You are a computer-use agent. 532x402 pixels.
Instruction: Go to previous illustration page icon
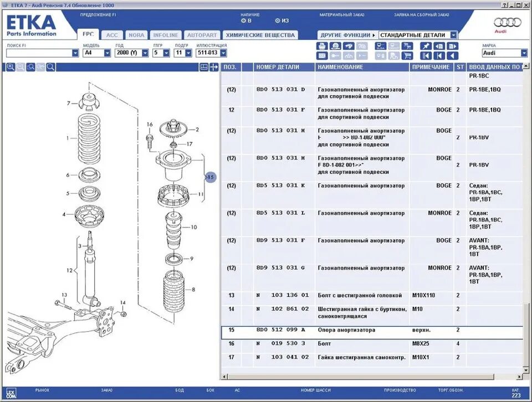(439, 46)
